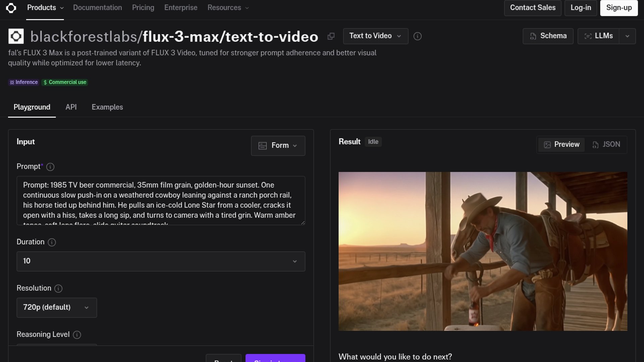The width and height of the screenshot is (644, 362).
Task: Click the blackforestlabs owner link
Action: tap(84, 37)
